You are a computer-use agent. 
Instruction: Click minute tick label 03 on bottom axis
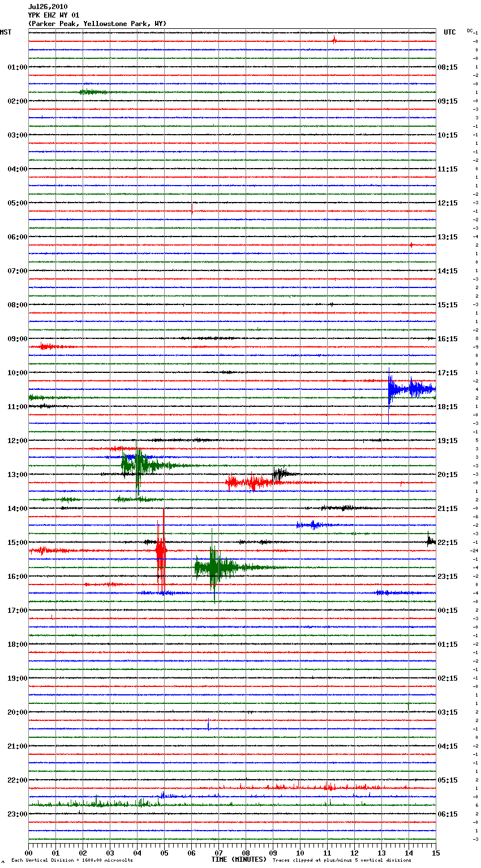pos(110,853)
